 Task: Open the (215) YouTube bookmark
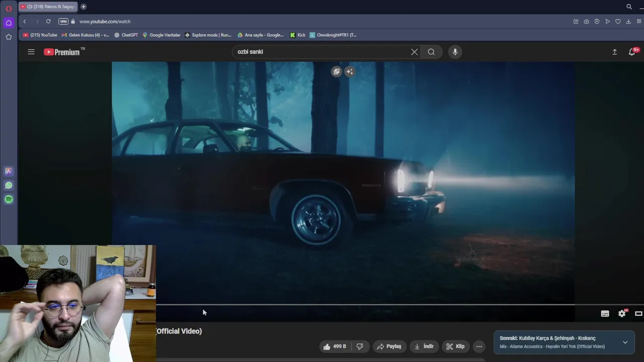coord(40,35)
